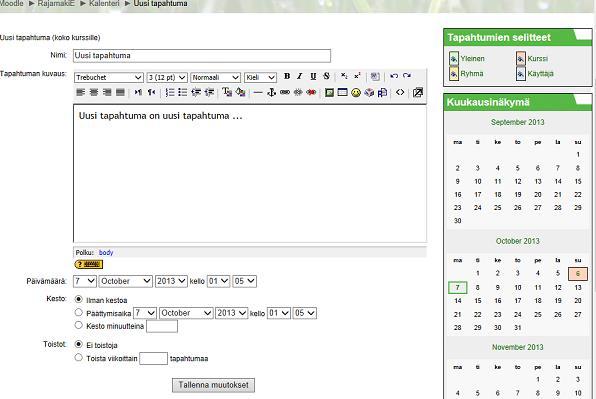Open search and replace tool
This screenshot has width=596, height=399.
382,92
